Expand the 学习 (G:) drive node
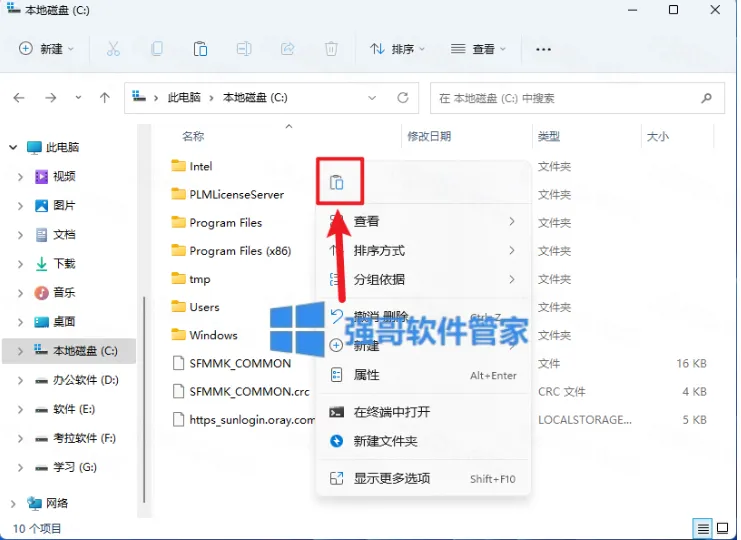This screenshot has width=741, height=540. (20, 468)
